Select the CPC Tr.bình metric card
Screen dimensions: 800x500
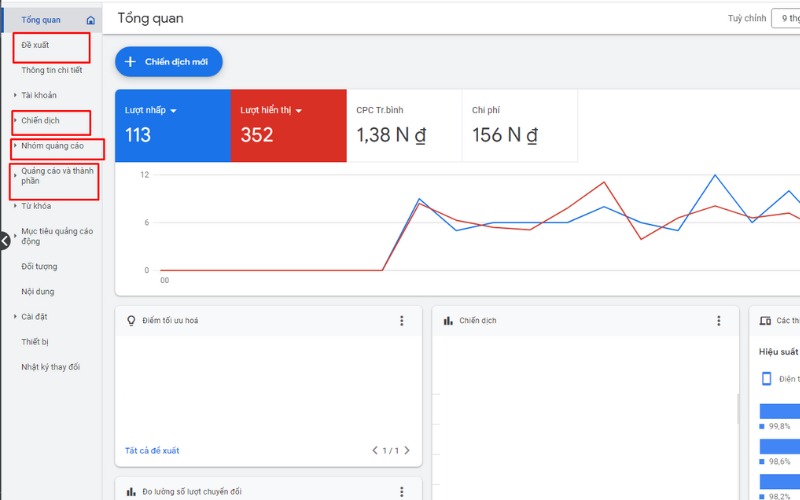coord(403,125)
